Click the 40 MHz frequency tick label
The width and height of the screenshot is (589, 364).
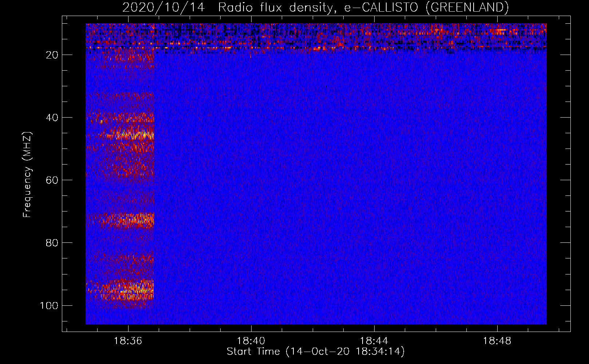pyautogui.click(x=52, y=118)
